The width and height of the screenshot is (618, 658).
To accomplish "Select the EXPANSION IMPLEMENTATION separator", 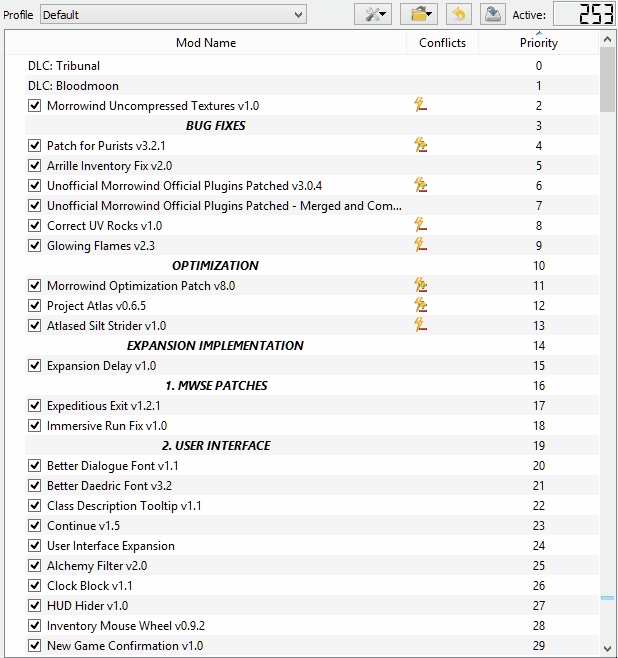I will coord(312,346).
